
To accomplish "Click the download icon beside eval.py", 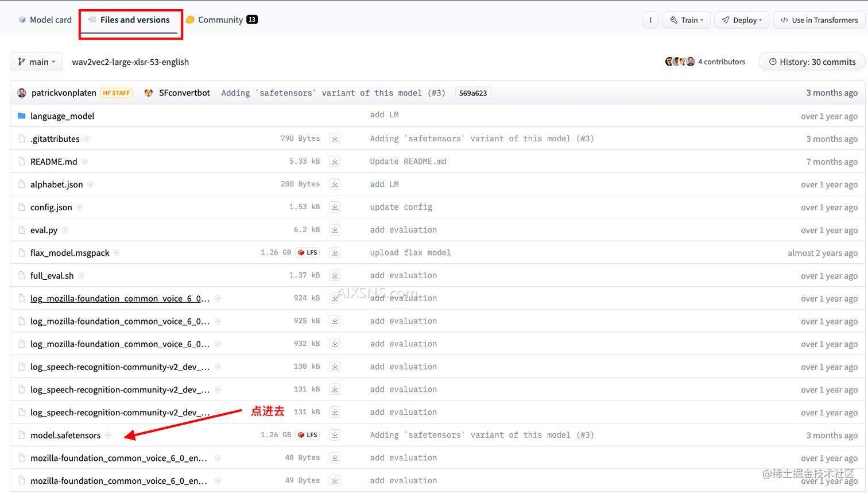I will pyautogui.click(x=335, y=229).
